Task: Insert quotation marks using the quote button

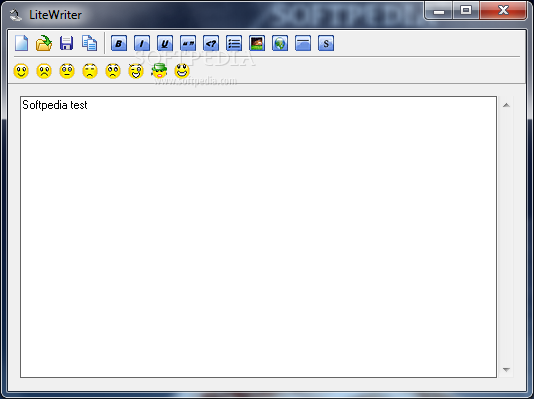Action: click(188, 43)
